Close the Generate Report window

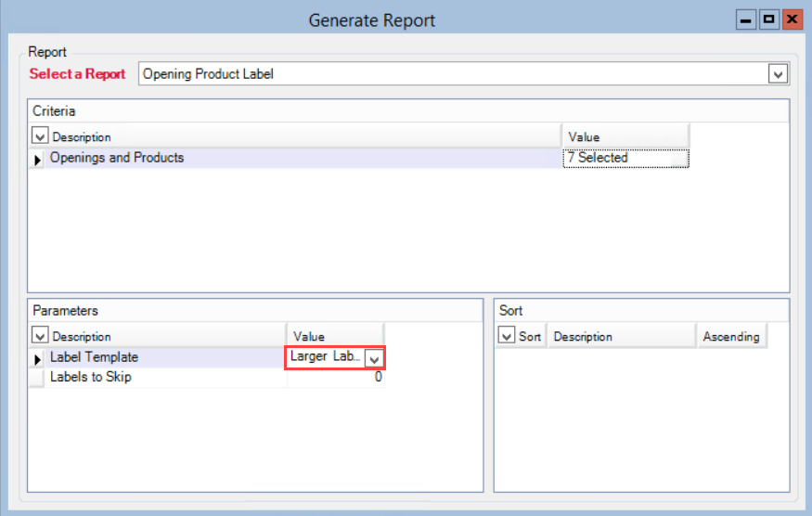pos(793,19)
